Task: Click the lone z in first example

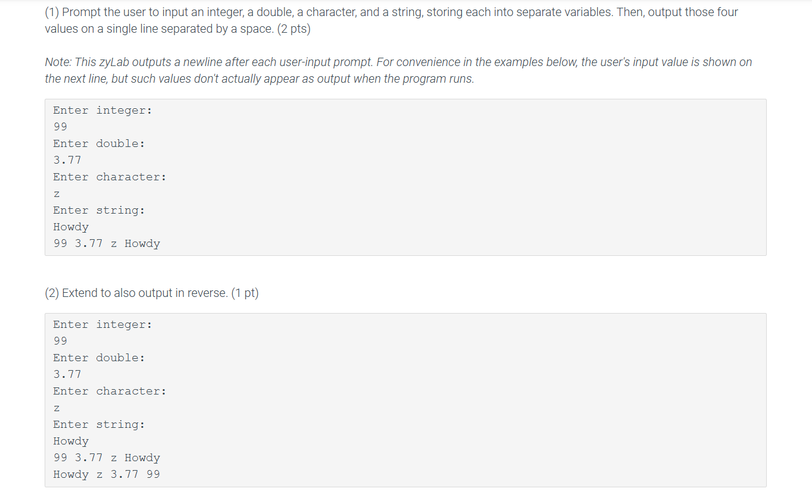Action: 57,194
